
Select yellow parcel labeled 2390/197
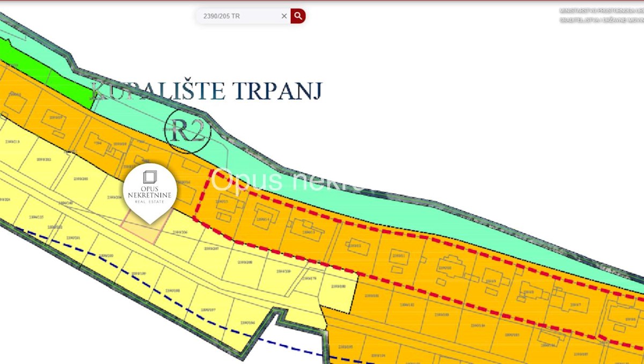tap(208, 310)
